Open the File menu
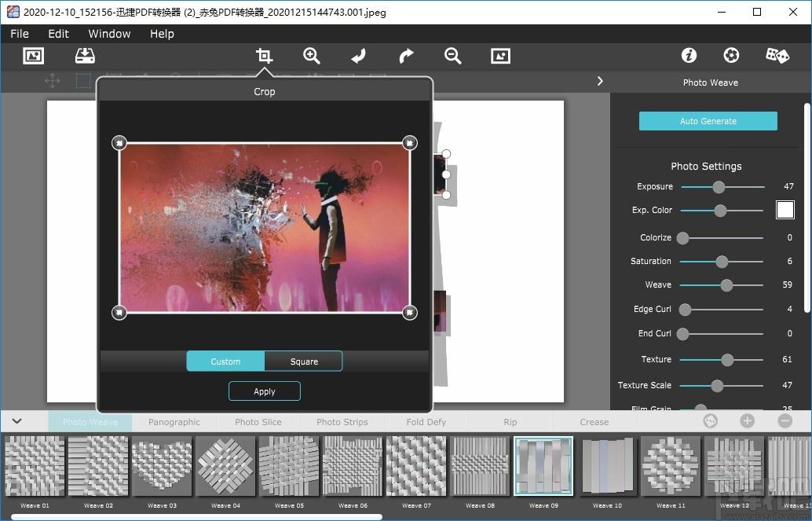This screenshot has width=812, height=521. [20, 34]
